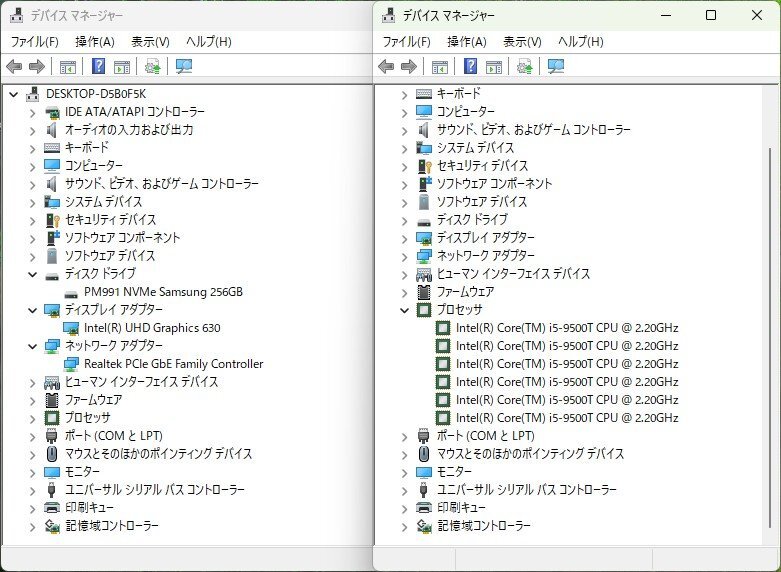Open ファイル(F) menu in left window

pyautogui.click(x=34, y=41)
